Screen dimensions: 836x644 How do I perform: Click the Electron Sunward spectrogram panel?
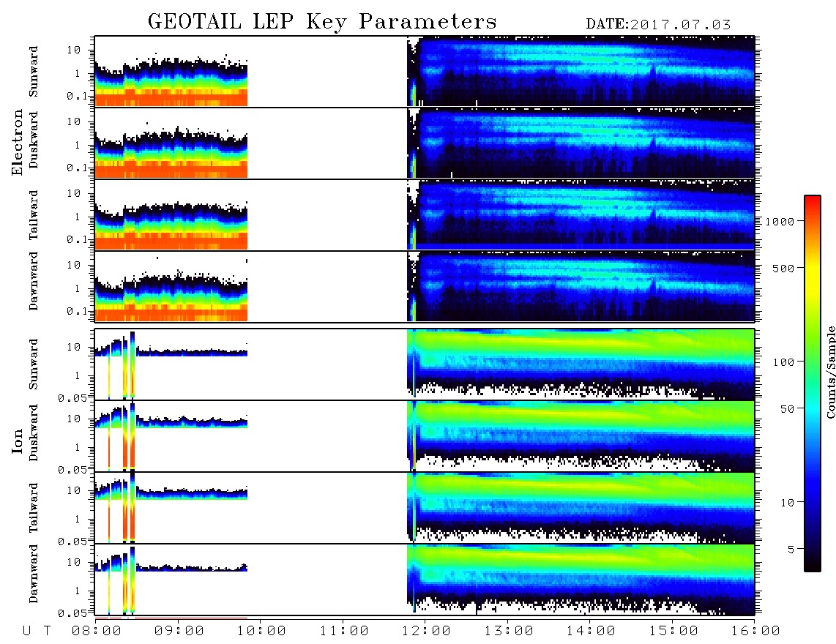425,71
